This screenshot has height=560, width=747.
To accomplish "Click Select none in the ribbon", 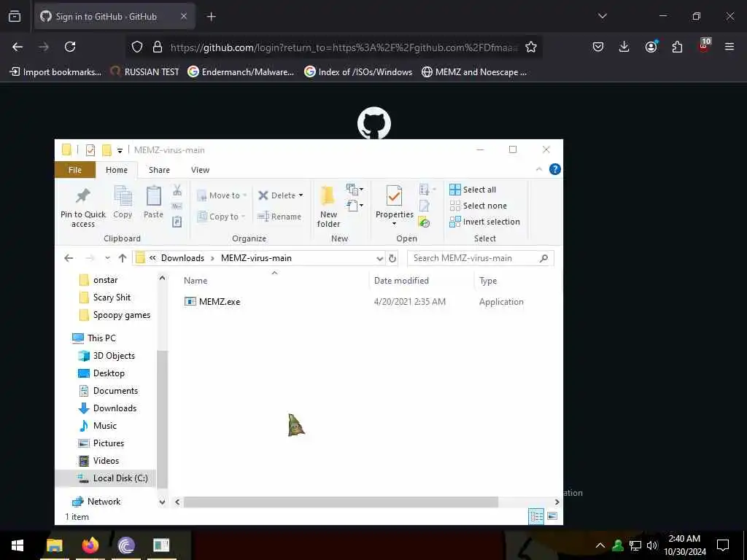I will tap(479, 206).
